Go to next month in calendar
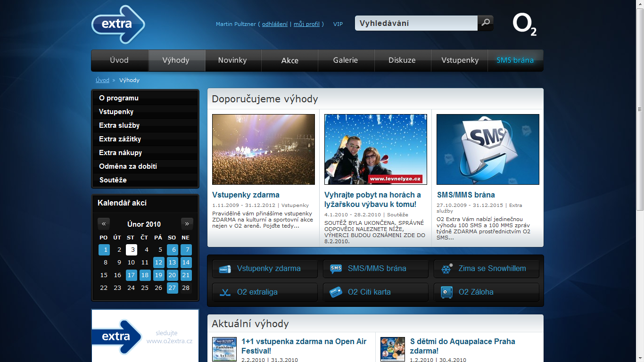The image size is (644, 362). click(187, 223)
